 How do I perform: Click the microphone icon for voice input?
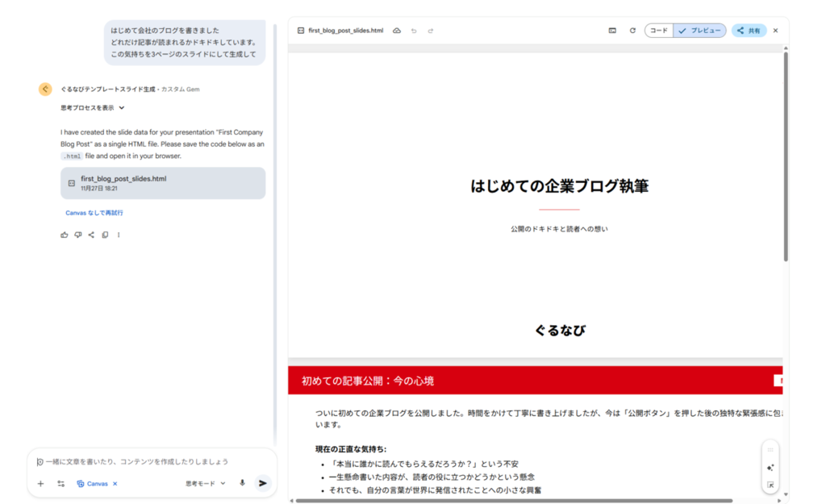click(242, 483)
